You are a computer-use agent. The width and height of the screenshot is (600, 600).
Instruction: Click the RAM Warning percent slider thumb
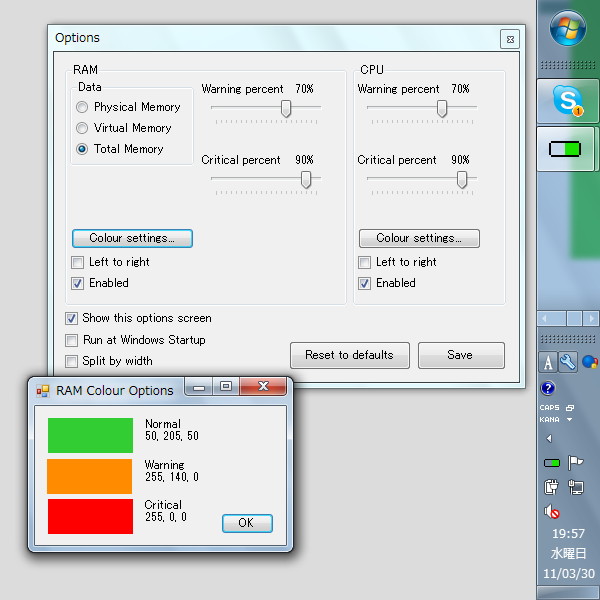pyautogui.click(x=285, y=109)
